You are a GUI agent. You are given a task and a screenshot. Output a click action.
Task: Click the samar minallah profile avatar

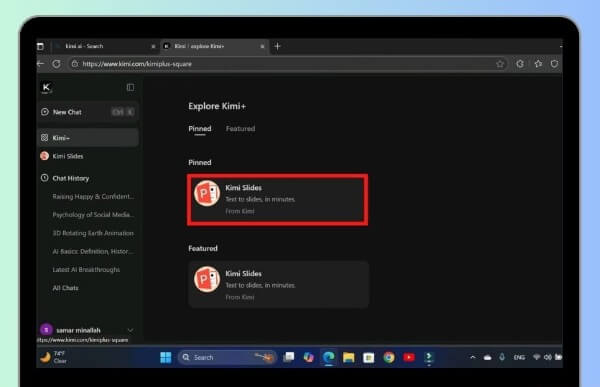46,330
